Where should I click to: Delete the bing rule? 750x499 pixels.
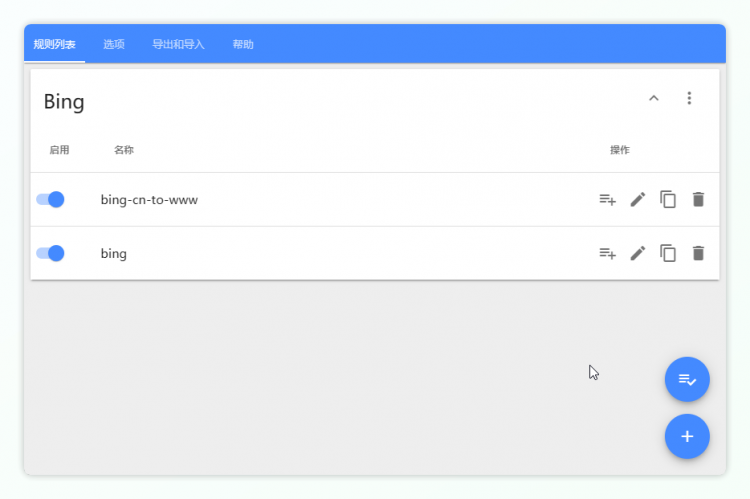point(698,253)
